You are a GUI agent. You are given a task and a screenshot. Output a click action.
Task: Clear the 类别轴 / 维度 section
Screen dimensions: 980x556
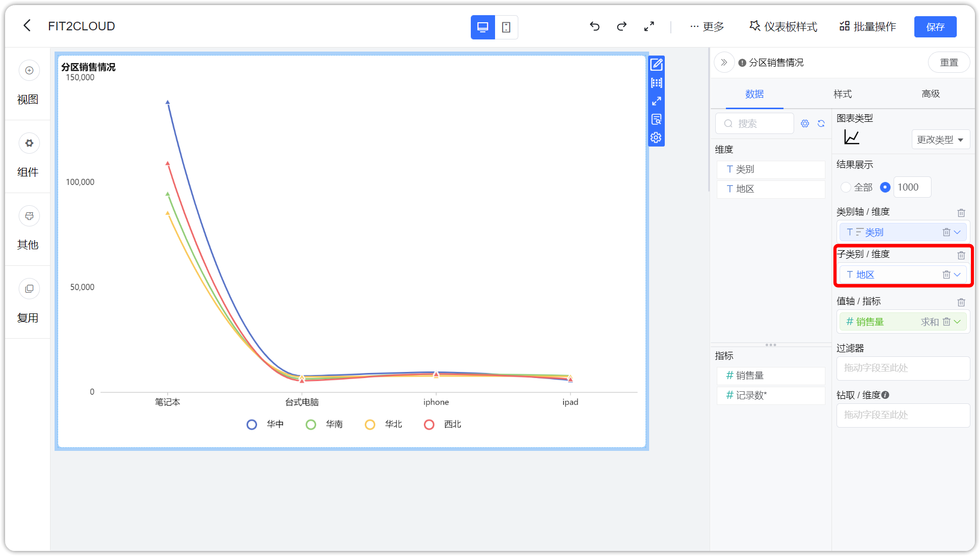[961, 213]
